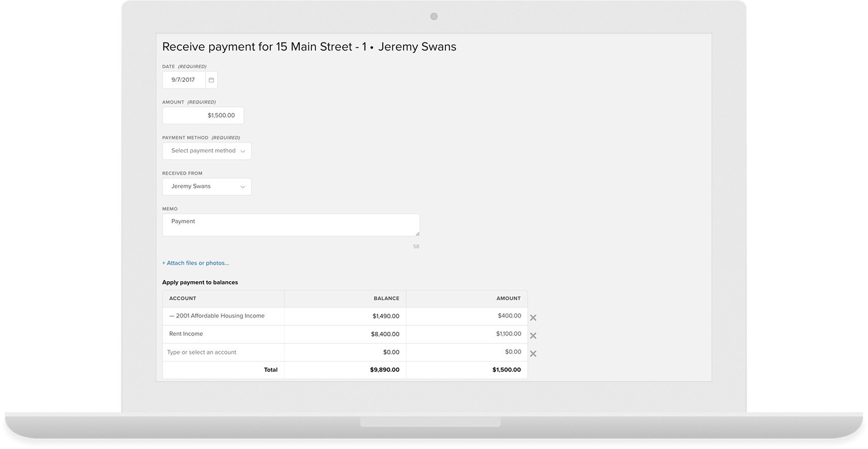Click the Receive payment page title
This screenshot has height=449, width=868.
click(309, 47)
